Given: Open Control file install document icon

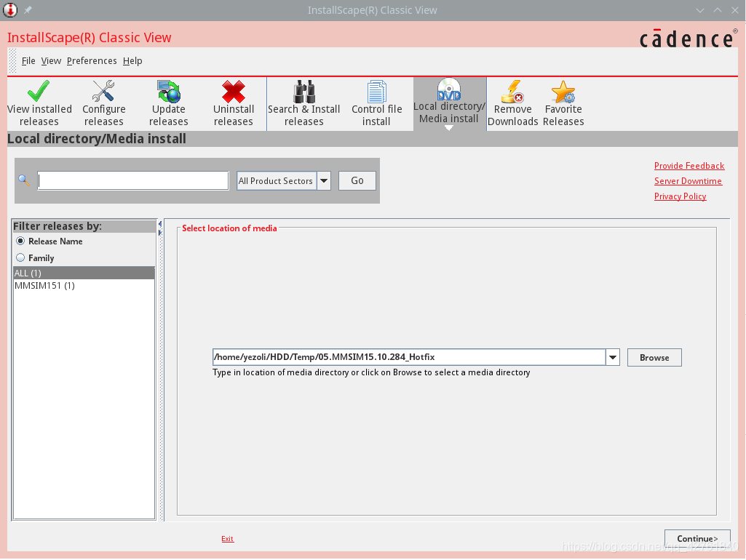Looking at the screenshot, I should 376,92.
